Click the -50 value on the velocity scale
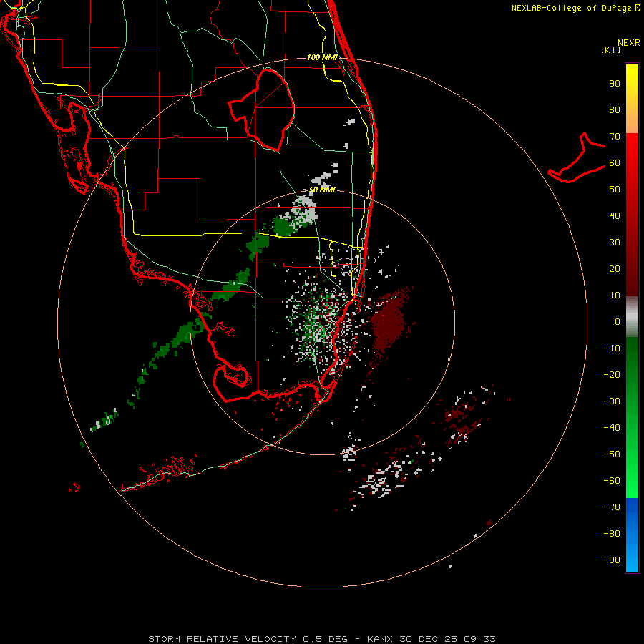 612,454
